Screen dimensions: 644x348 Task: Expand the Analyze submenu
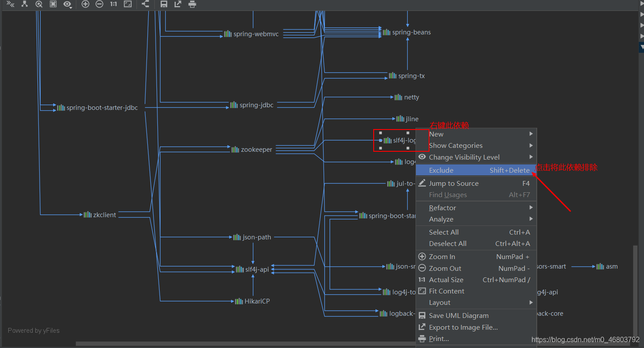point(476,219)
